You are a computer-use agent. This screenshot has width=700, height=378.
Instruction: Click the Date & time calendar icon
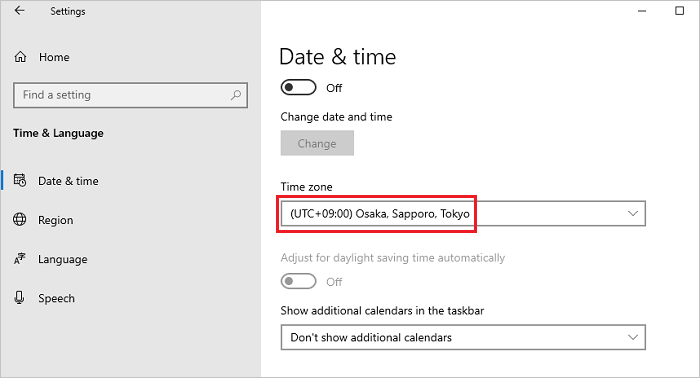click(x=20, y=180)
